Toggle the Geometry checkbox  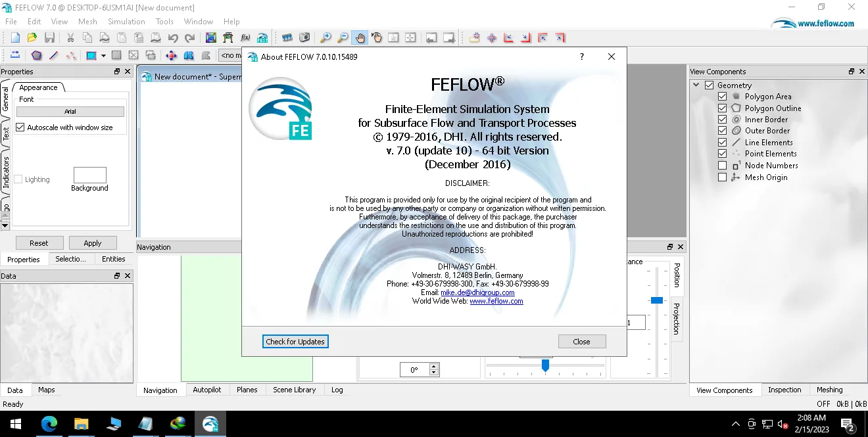(709, 85)
